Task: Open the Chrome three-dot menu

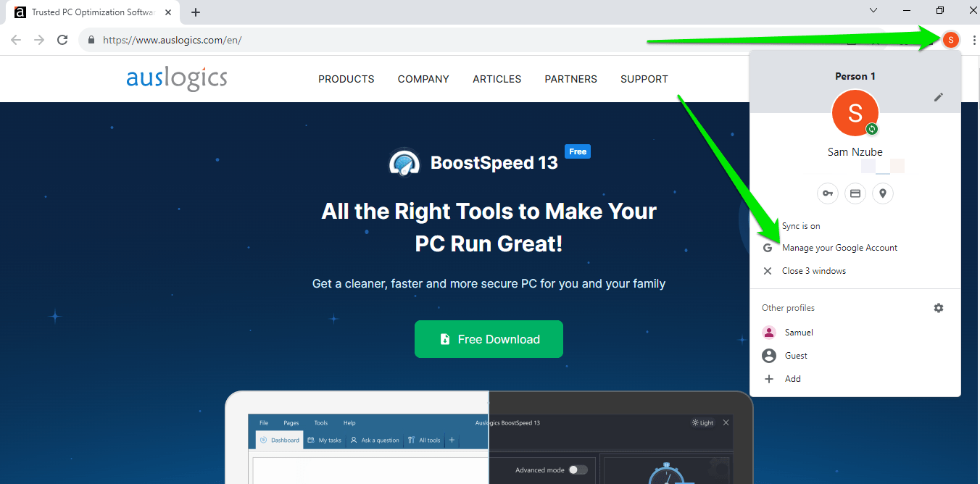Action: point(973,40)
